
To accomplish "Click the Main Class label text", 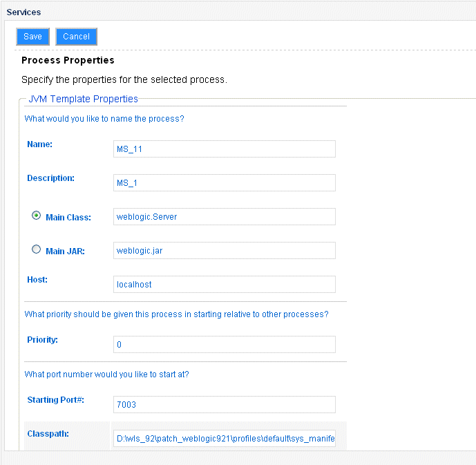I will coord(68,217).
